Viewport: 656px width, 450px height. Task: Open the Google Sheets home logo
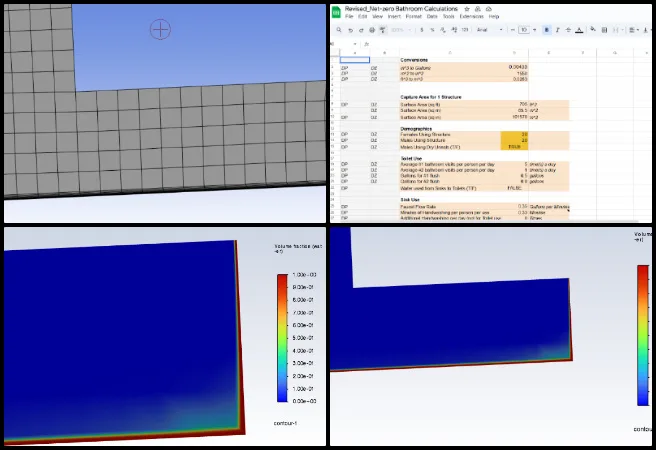click(x=335, y=11)
